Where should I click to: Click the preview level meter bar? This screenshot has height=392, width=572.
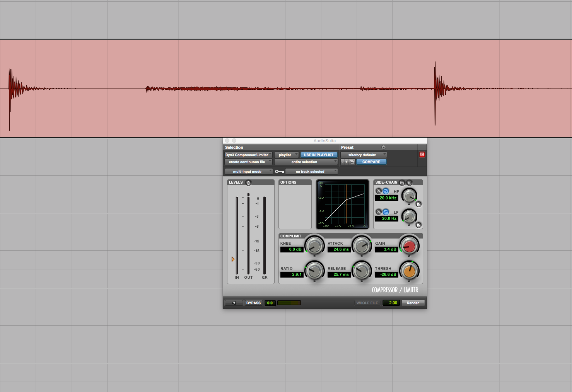click(289, 303)
